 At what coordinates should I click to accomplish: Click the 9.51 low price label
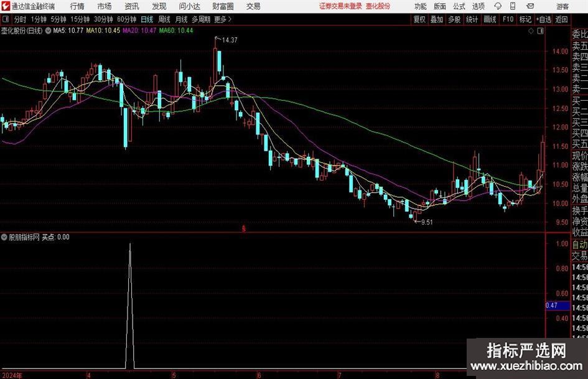[427, 222]
